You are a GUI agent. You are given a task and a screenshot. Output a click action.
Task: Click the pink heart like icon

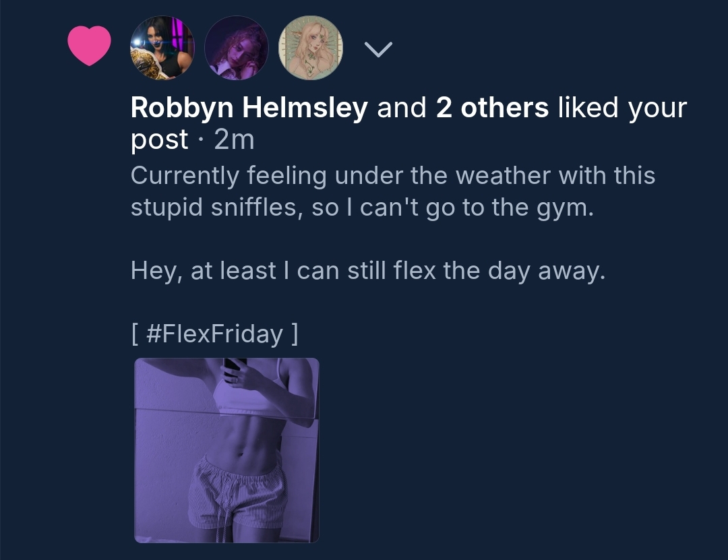tap(89, 46)
